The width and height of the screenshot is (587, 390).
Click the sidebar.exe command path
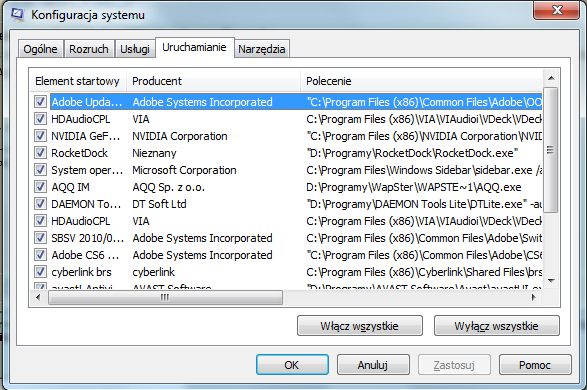(424, 170)
